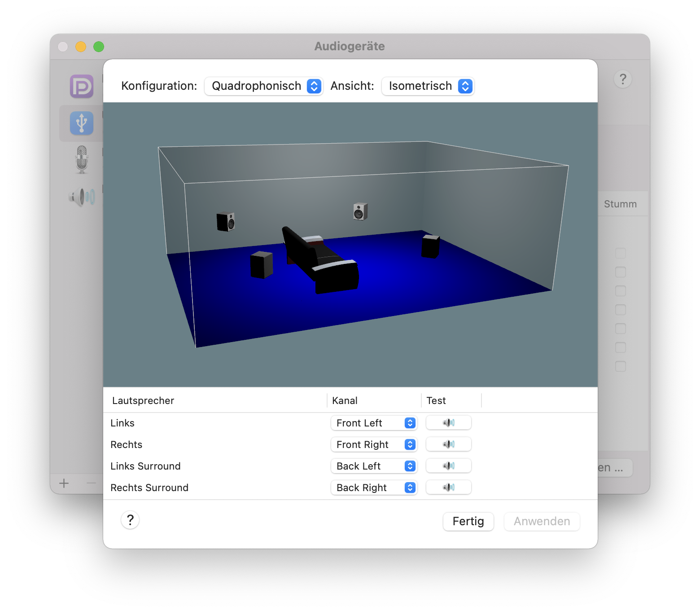The height and width of the screenshot is (615, 700).
Task: Click the Kanal column header
Action: coord(345,400)
